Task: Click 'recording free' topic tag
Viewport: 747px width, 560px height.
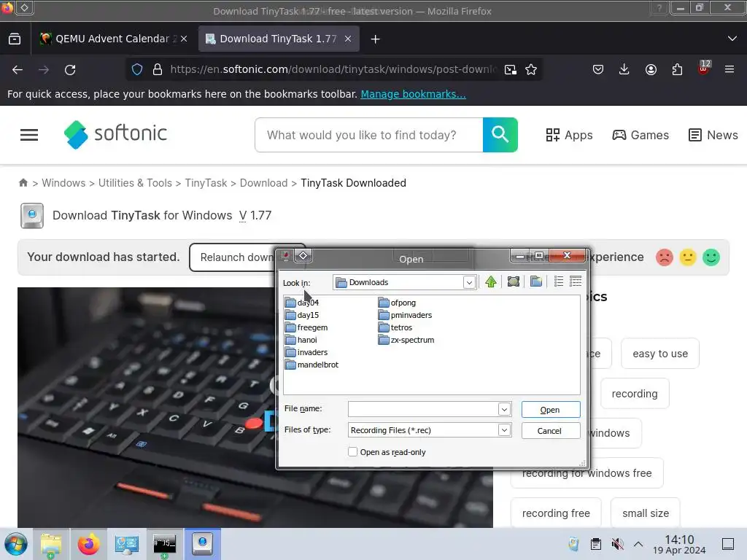Action: 555,513
